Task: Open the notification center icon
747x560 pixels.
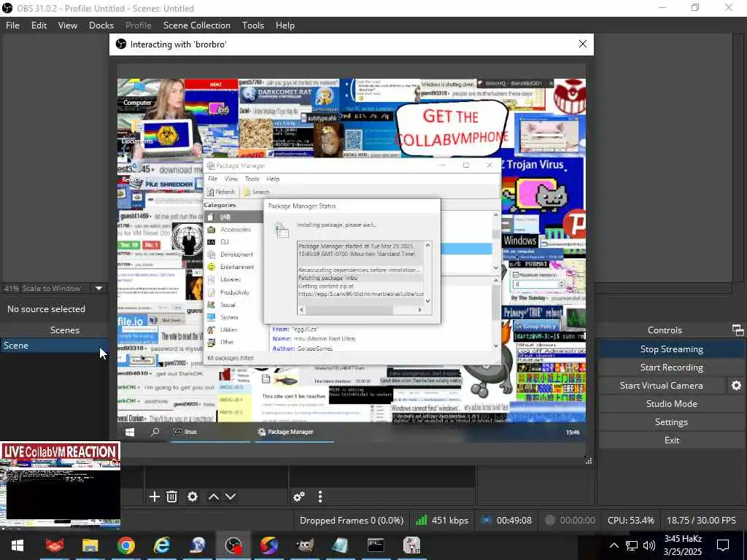Action: click(x=723, y=545)
